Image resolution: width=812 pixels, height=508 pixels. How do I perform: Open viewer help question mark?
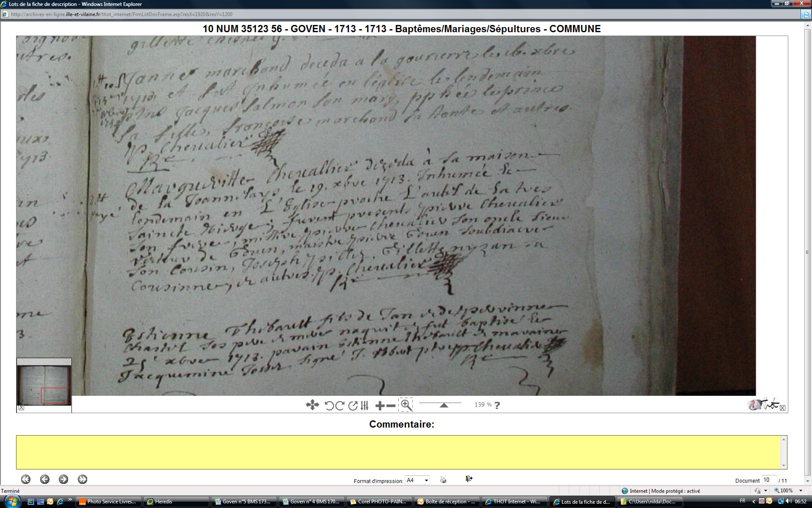point(497,405)
